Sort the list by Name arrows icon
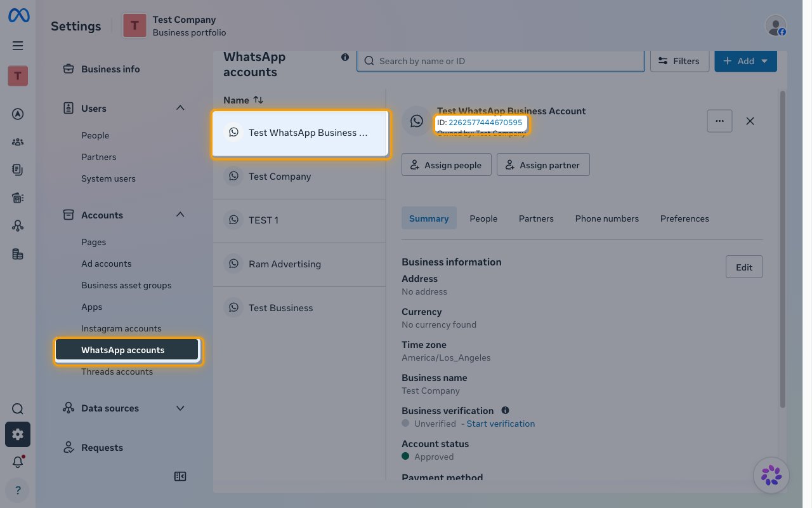 tap(258, 100)
